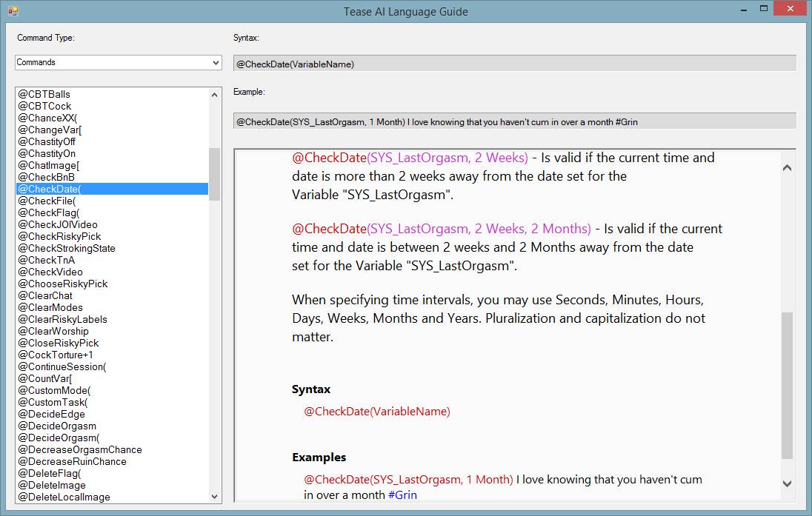This screenshot has width=812, height=516.
Task: Minimize the Tease AI Language Guide window
Action: [744, 10]
